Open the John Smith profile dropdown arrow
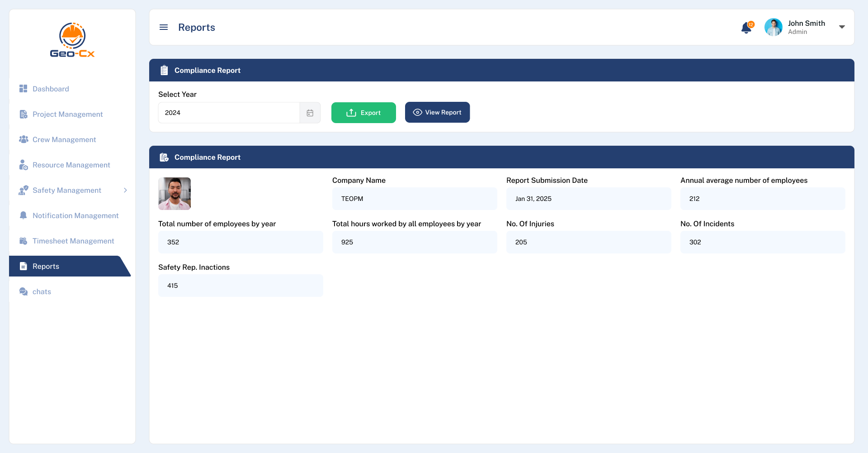The image size is (868, 453). [x=842, y=27]
